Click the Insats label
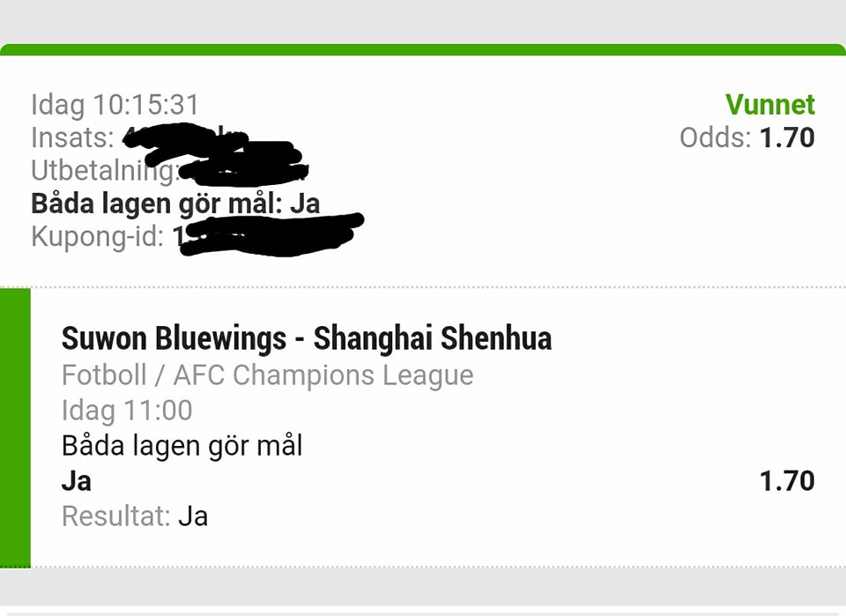The width and height of the screenshot is (846, 616). [72, 137]
